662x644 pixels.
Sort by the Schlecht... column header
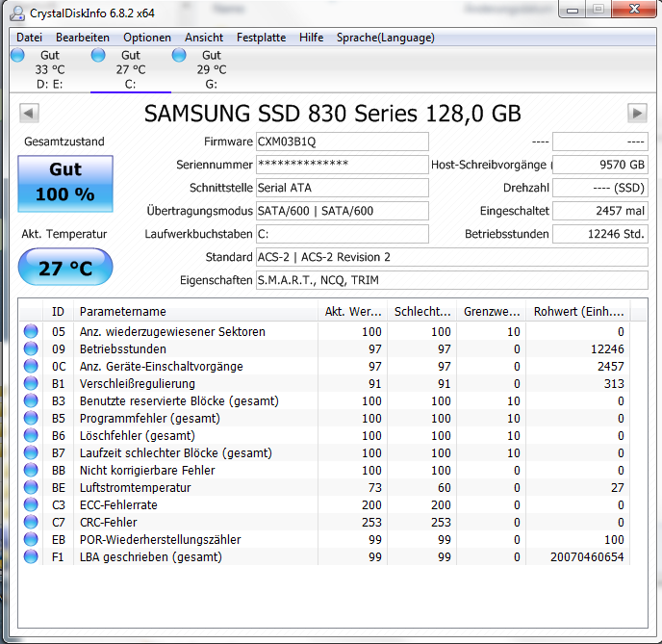[x=422, y=312]
